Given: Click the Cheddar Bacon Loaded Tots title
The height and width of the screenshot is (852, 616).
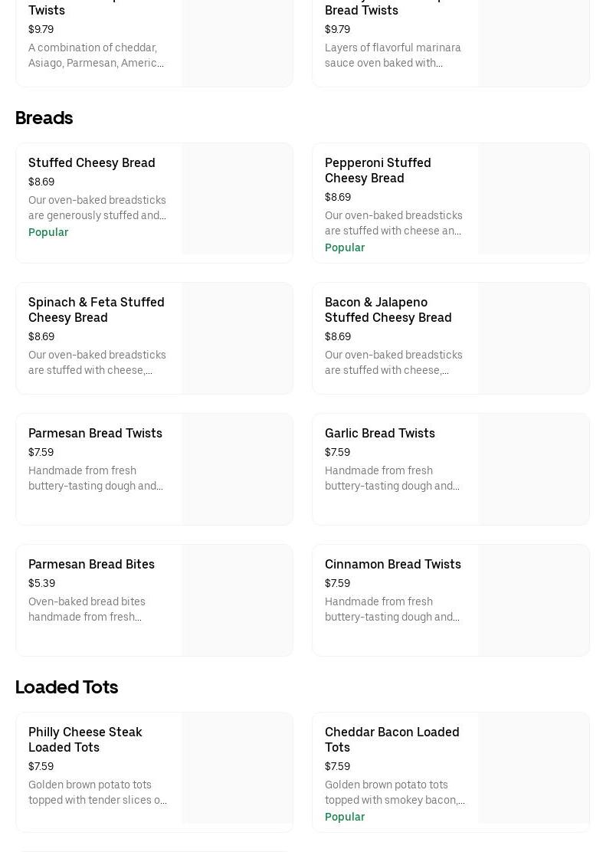Looking at the screenshot, I should (x=392, y=739).
